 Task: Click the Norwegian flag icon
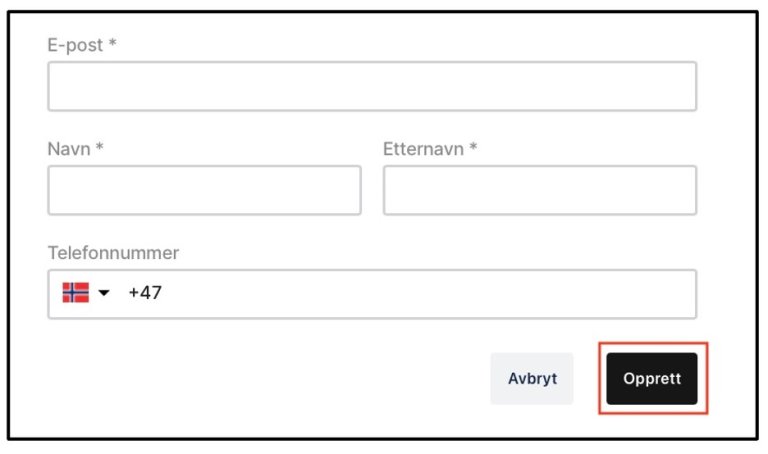76,293
